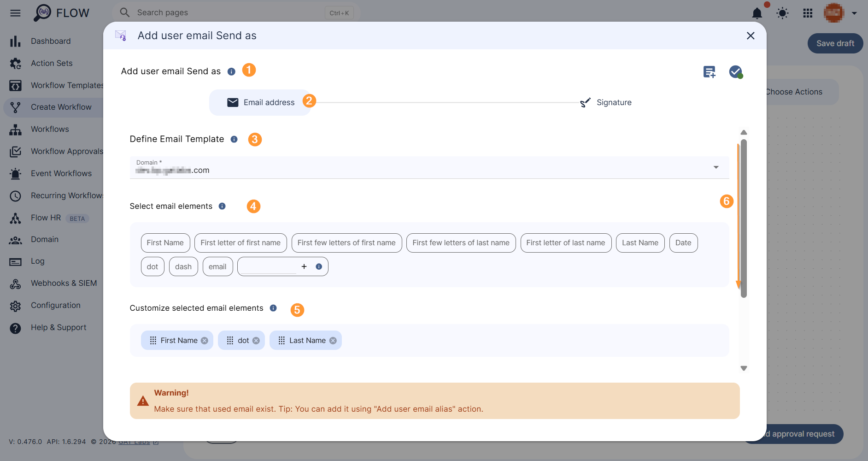Image resolution: width=868 pixels, height=461 pixels.
Task: Add First letter of last name chip
Action: point(566,243)
